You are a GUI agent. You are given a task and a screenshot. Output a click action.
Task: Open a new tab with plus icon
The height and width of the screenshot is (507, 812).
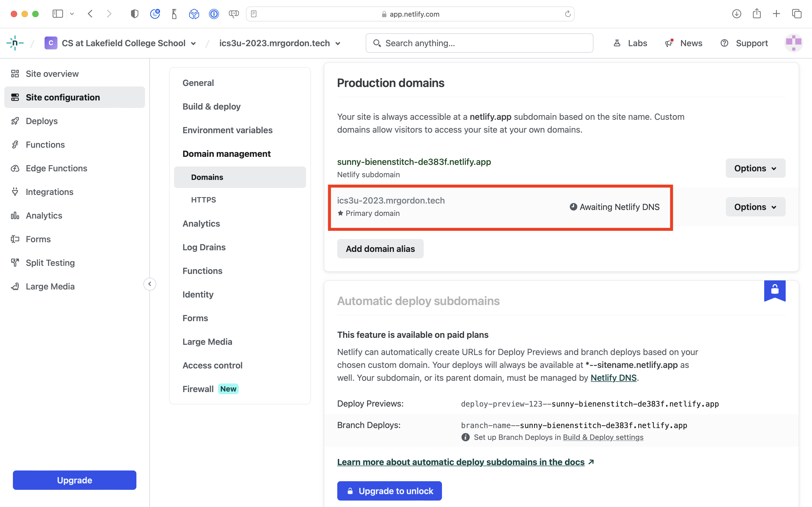click(777, 14)
